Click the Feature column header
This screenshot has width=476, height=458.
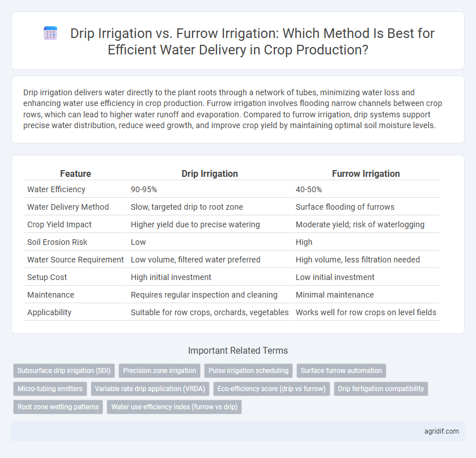pyautogui.click(x=75, y=173)
